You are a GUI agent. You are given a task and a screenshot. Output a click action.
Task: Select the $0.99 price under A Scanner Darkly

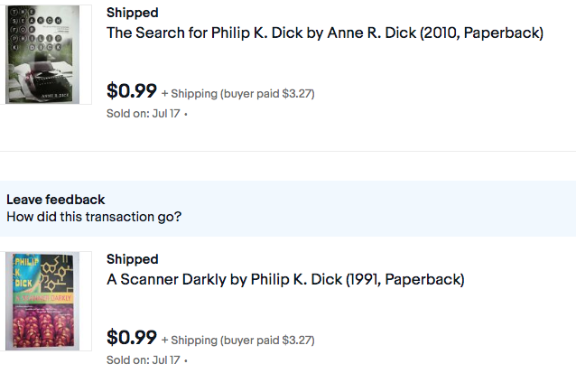point(132,337)
